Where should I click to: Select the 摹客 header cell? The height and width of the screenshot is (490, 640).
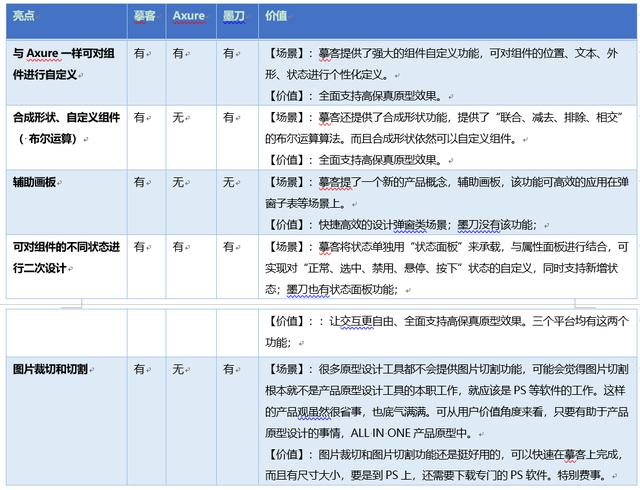pyautogui.click(x=147, y=21)
